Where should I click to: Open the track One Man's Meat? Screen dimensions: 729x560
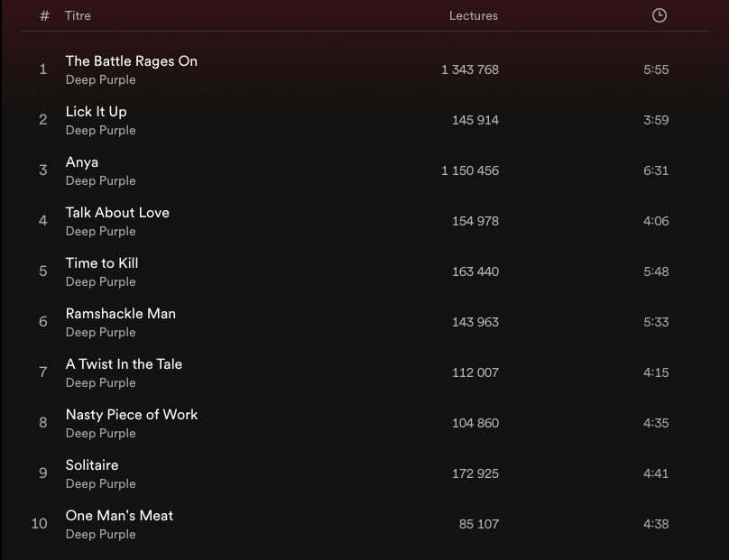click(119, 516)
